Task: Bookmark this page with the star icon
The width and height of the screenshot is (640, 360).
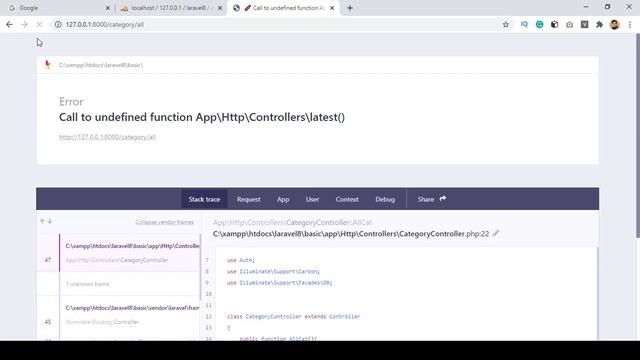Action: pos(506,24)
